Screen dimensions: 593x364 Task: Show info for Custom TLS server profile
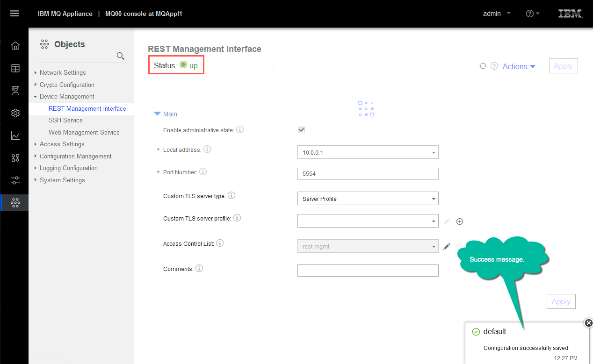pyautogui.click(x=237, y=218)
